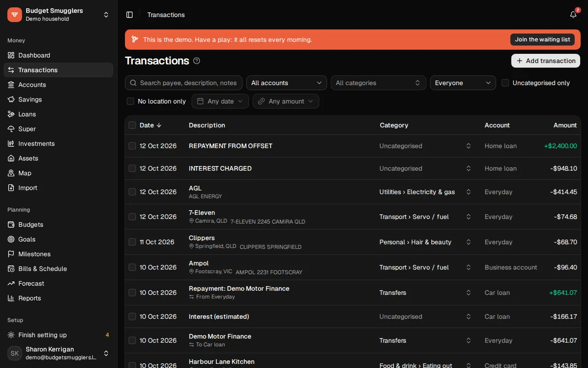The width and height of the screenshot is (588, 368).
Task: Click the Budgets wallet icon
Action: (x=11, y=224)
